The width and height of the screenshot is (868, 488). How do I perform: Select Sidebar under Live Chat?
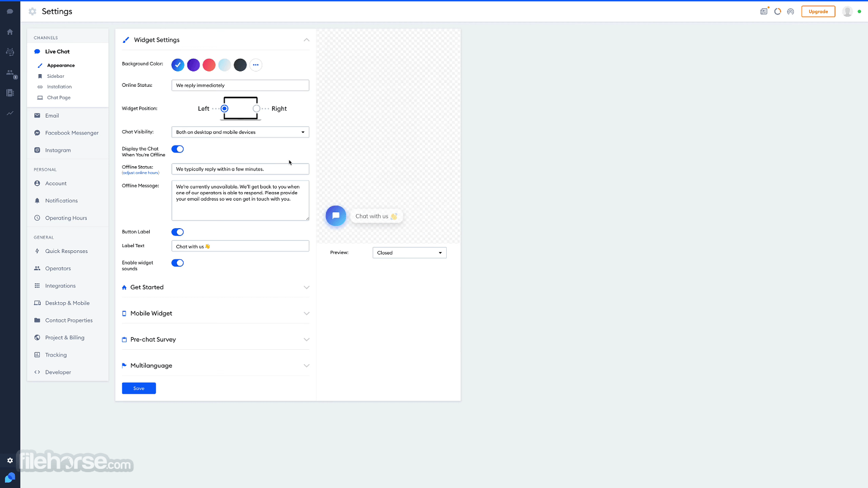[56, 76]
